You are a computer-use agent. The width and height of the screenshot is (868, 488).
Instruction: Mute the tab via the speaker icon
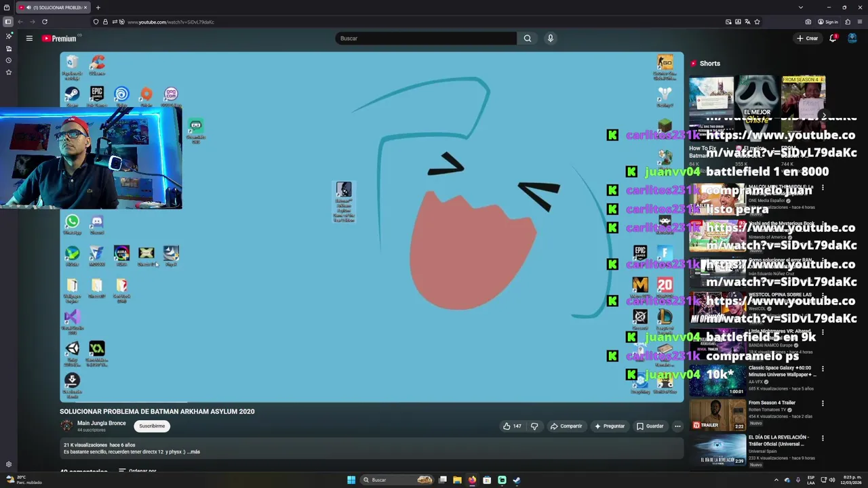28,7
